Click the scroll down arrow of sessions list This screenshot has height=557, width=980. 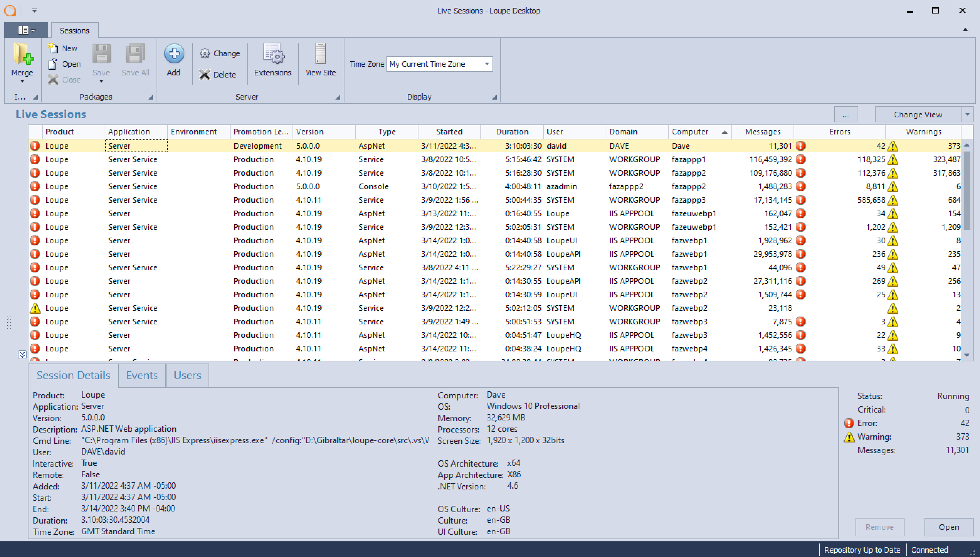click(966, 355)
